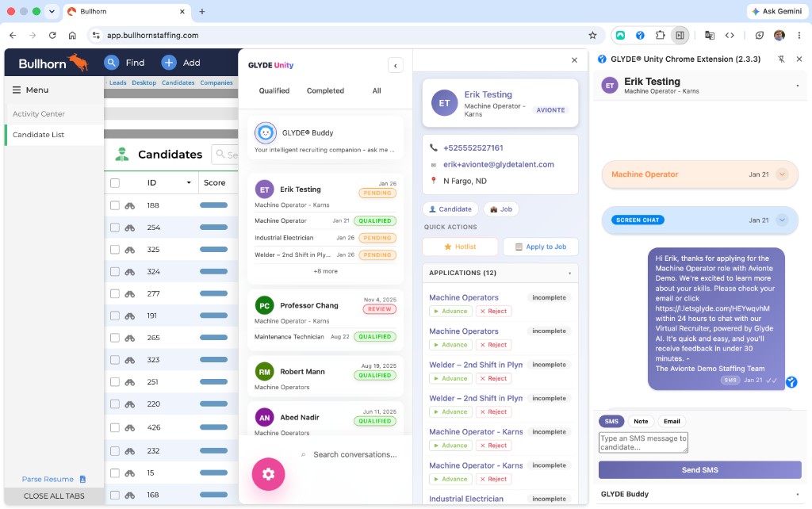The height and width of the screenshot is (509, 812).
Task: Click the Add plus icon in Bullhorn
Action: [x=169, y=63]
